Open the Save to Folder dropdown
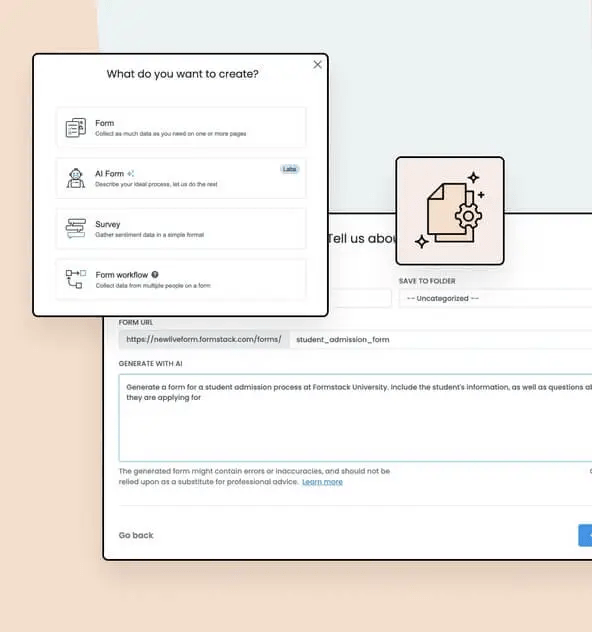 (x=495, y=298)
